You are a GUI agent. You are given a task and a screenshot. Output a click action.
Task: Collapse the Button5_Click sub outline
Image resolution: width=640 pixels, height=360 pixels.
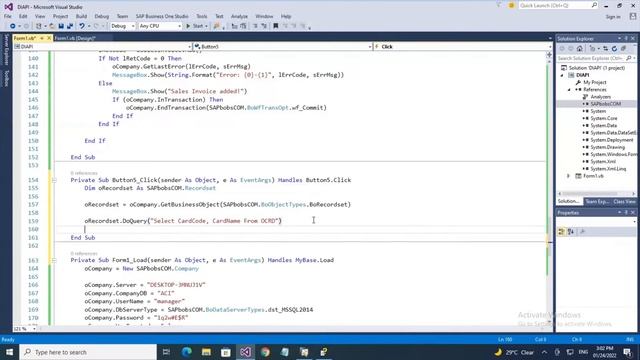pyautogui.click(x=54, y=180)
